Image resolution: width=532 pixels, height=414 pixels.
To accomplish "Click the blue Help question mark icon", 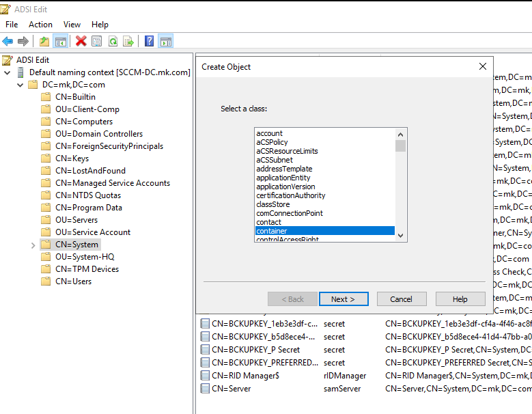I will pyautogui.click(x=149, y=41).
